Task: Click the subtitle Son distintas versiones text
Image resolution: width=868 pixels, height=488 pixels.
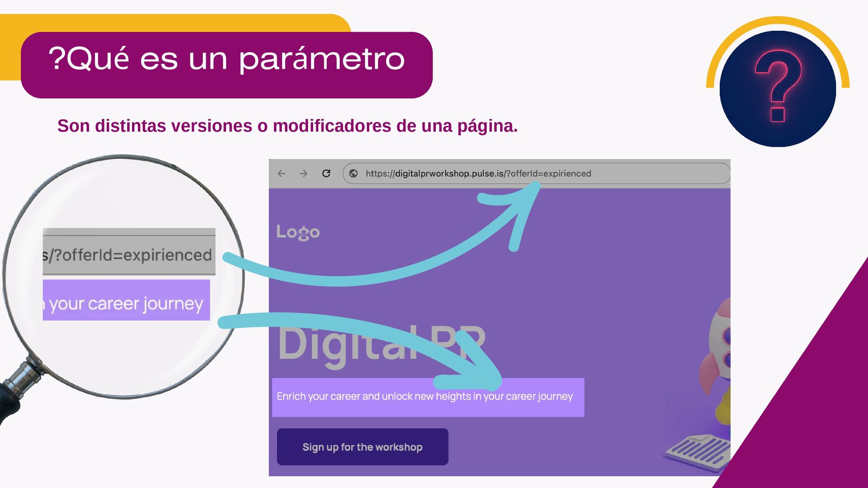Action: (x=288, y=126)
